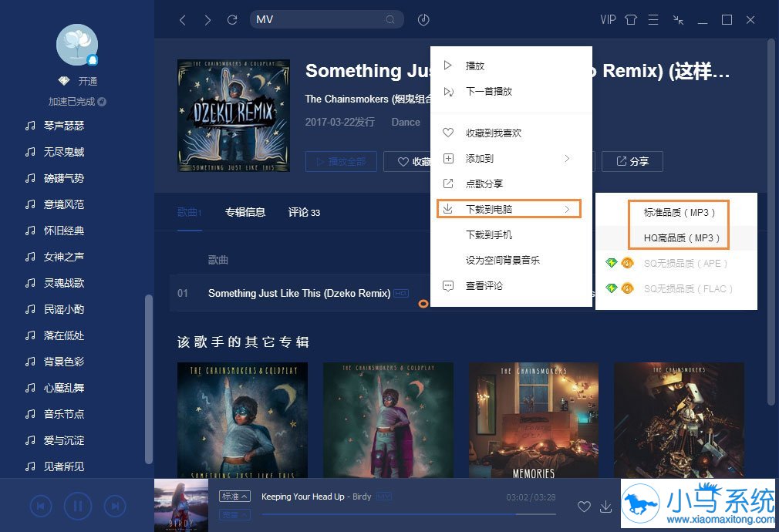Open the 爱与沉淀 playlist
Screen dimensions: 779x532
[x=63, y=440]
